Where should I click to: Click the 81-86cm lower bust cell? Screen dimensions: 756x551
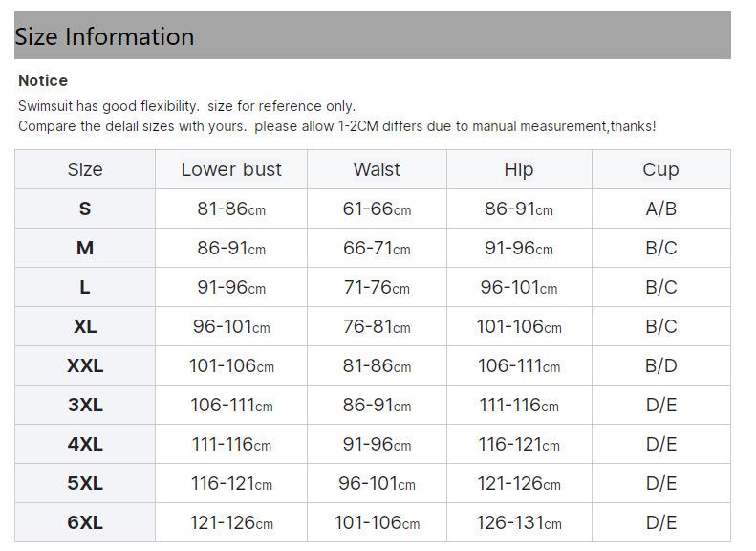[x=231, y=209]
